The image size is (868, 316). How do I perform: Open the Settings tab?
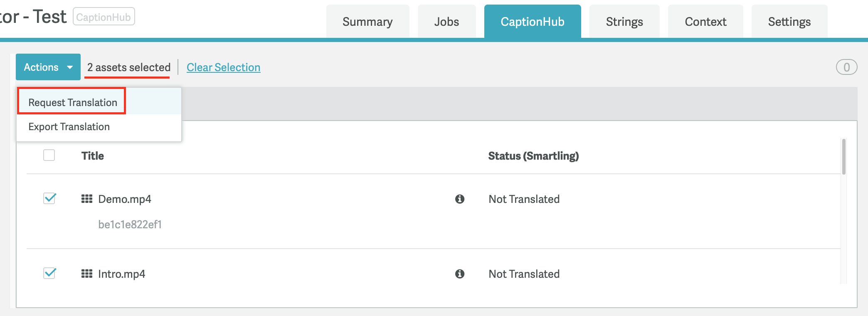click(x=789, y=22)
